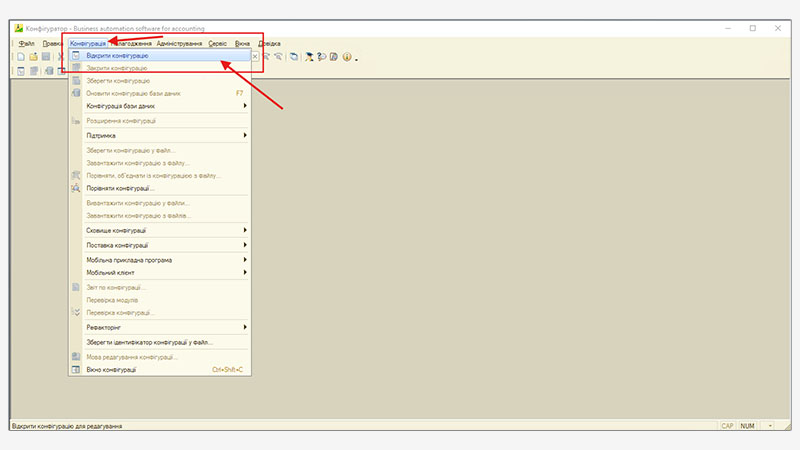
Task: Click the Save floppy disk toolbar icon
Action: tap(46, 57)
